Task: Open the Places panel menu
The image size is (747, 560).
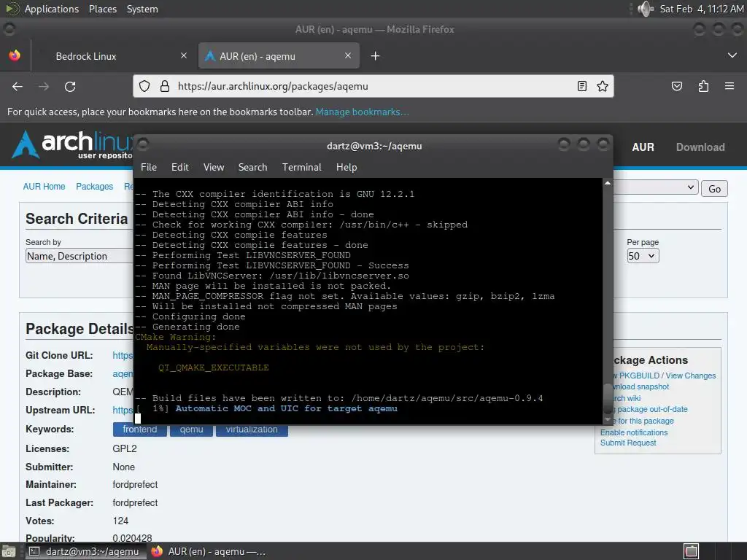Action: 102,9
